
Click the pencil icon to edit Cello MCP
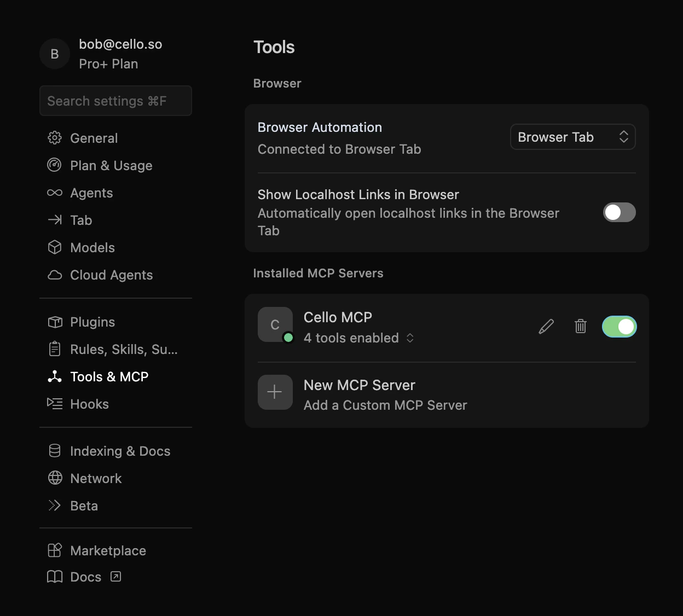coord(546,326)
